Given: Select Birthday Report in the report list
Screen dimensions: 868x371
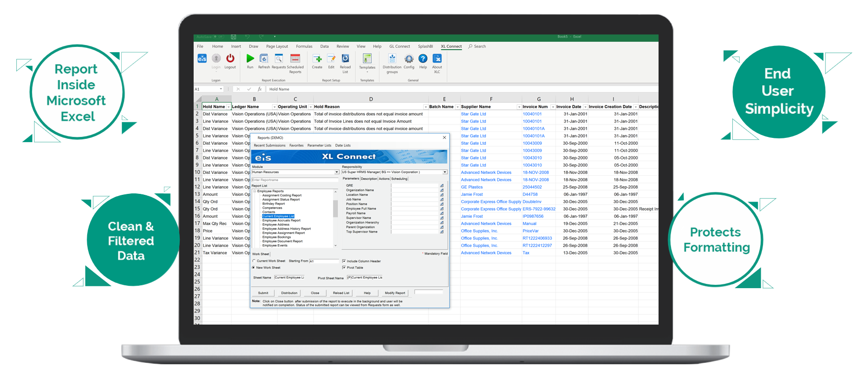Looking at the screenshot, I should point(273,204).
